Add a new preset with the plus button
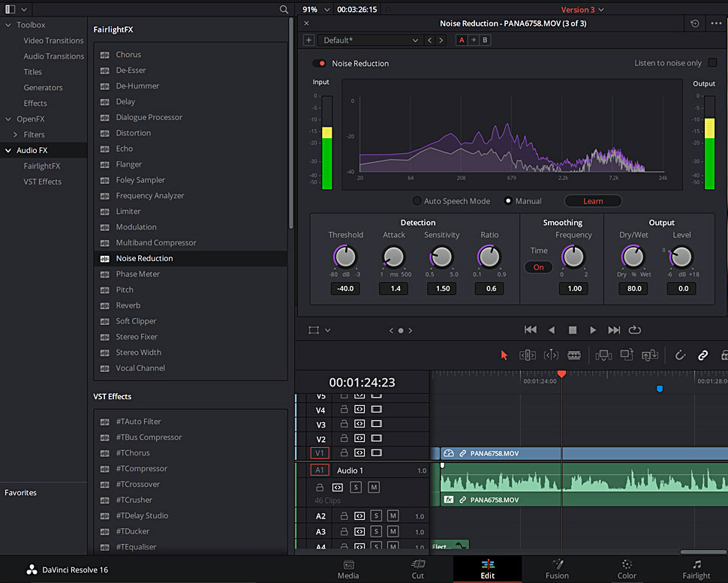 pyautogui.click(x=308, y=40)
